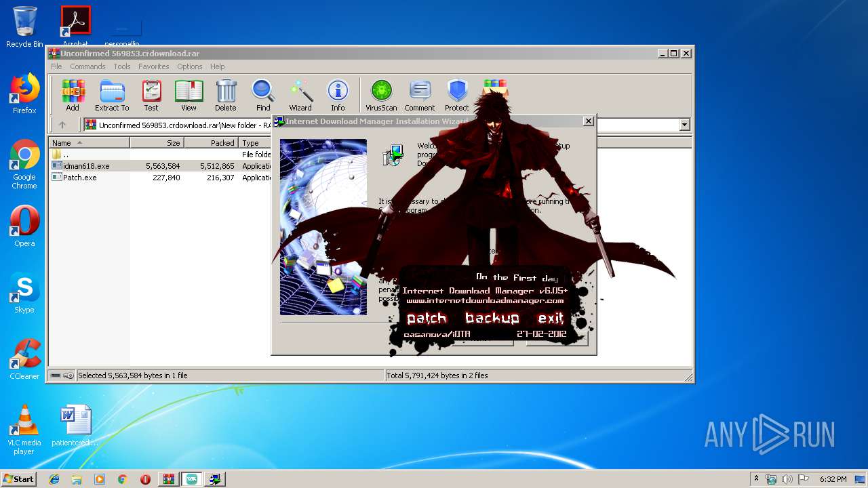Open the Favorites menu
Viewport: 868px width, 488px height.
[x=154, y=66]
